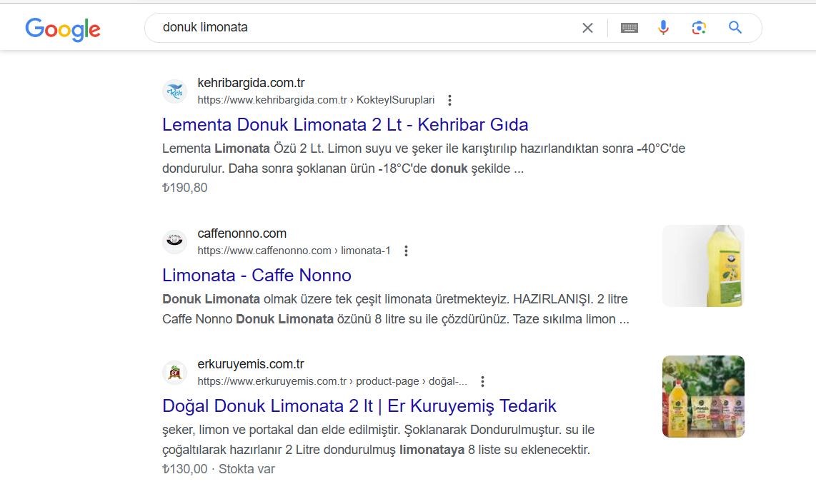Clear the search query with the X icon
Viewport: 816px width, 504px height.
pos(587,28)
